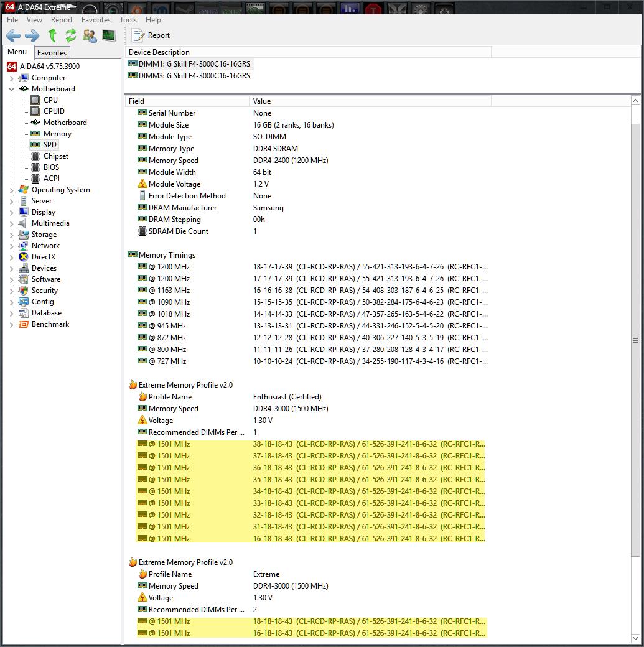Expand the Operating System node

click(12, 190)
